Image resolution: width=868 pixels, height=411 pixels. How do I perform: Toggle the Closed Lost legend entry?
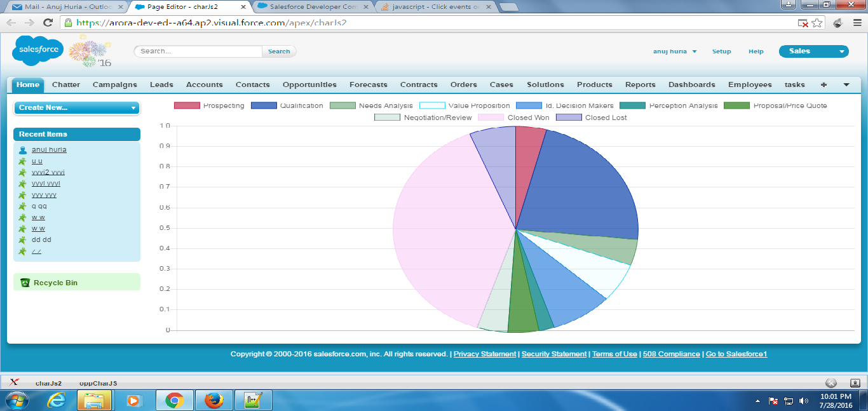[x=592, y=118]
